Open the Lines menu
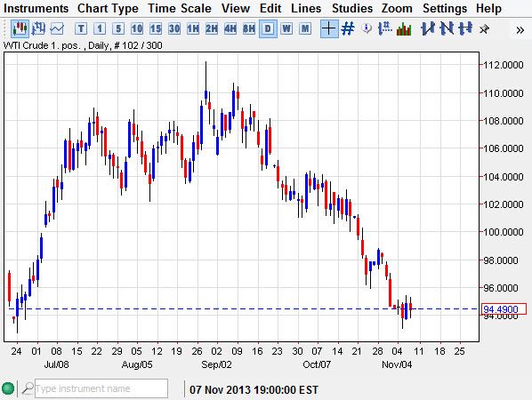The height and width of the screenshot is (400, 532). [306, 8]
